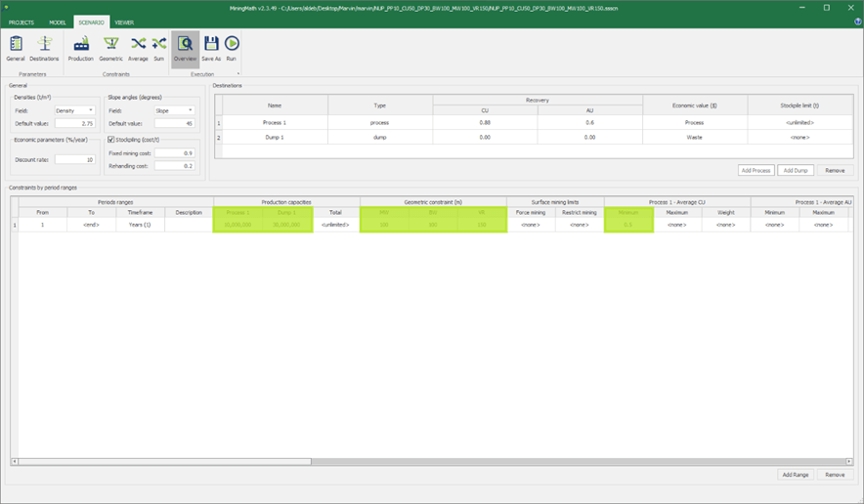Click the Add Range button
Screen dimensions: 864x504
pyautogui.click(x=795, y=475)
